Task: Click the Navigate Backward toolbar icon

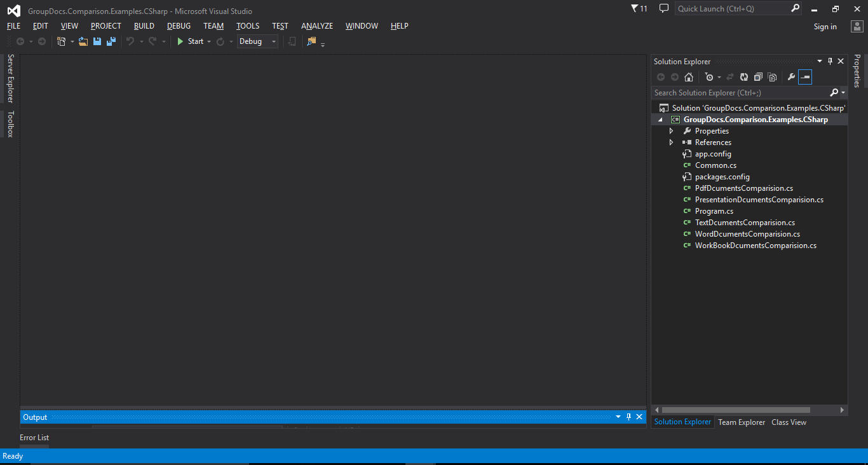Action: [x=20, y=41]
